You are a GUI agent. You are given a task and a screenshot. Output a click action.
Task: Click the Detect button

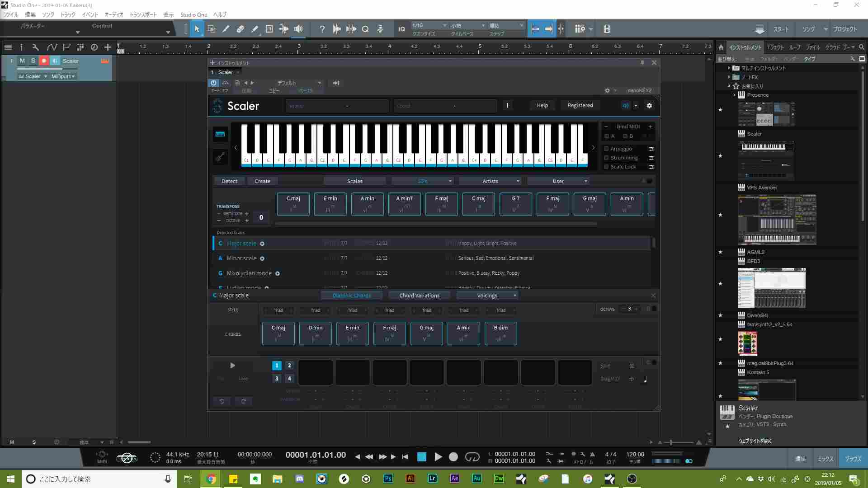[229, 181]
